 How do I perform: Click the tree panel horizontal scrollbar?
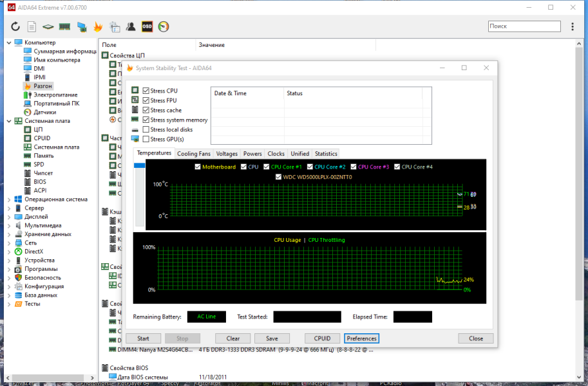pos(50,378)
